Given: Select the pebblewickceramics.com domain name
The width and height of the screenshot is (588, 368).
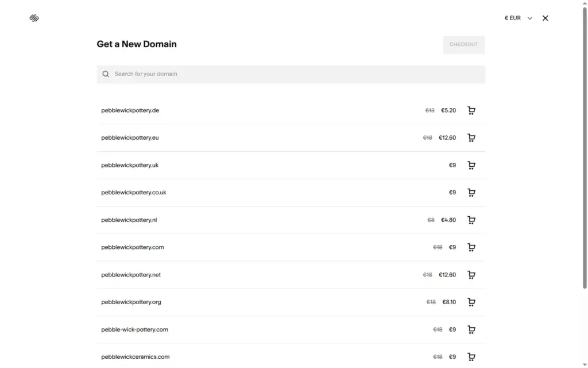Looking at the screenshot, I should pyautogui.click(x=136, y=356).
